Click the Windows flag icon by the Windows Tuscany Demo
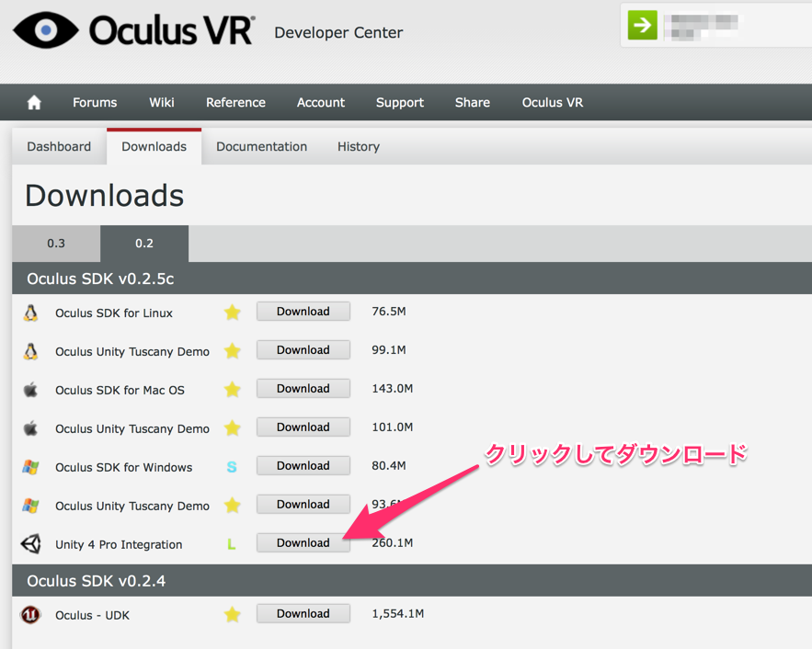The height and width of the screenshot is (649, 812). click(30, 506)
